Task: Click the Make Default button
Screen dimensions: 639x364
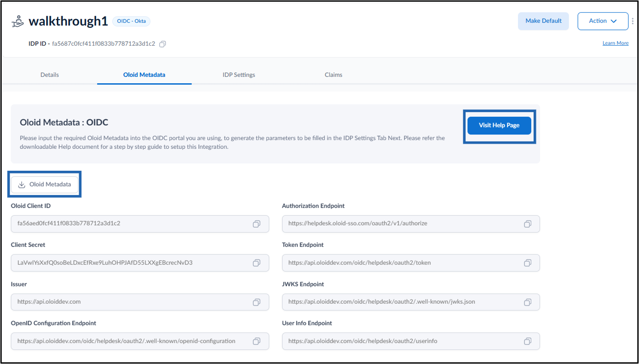Action: tap(543, 21)
